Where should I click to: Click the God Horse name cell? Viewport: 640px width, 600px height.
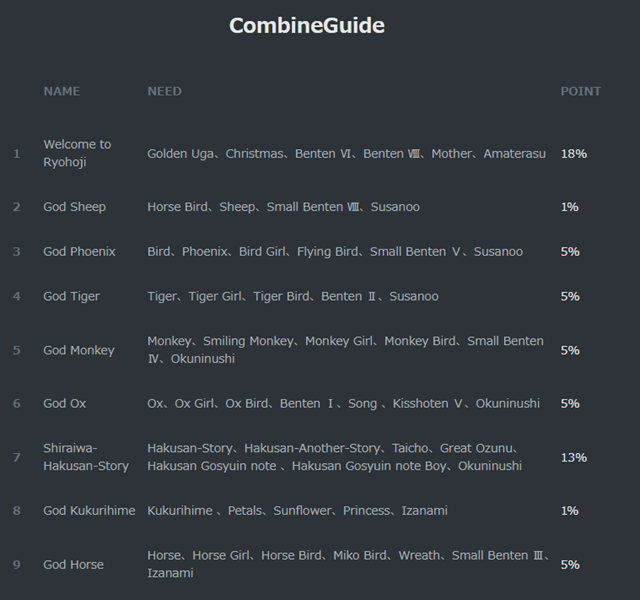pos(73,565)
